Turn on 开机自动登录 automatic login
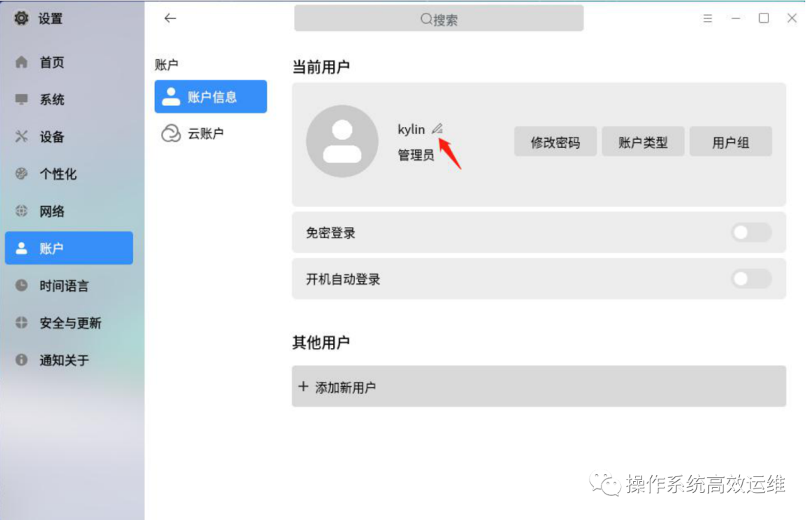Viewport: 812px width, 520px height. (x=750, y=279)
